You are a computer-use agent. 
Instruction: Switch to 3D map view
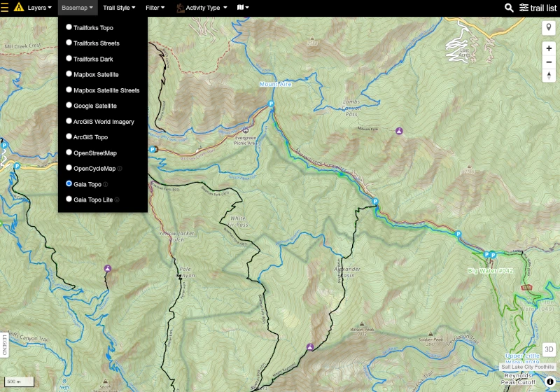(549, 349)
